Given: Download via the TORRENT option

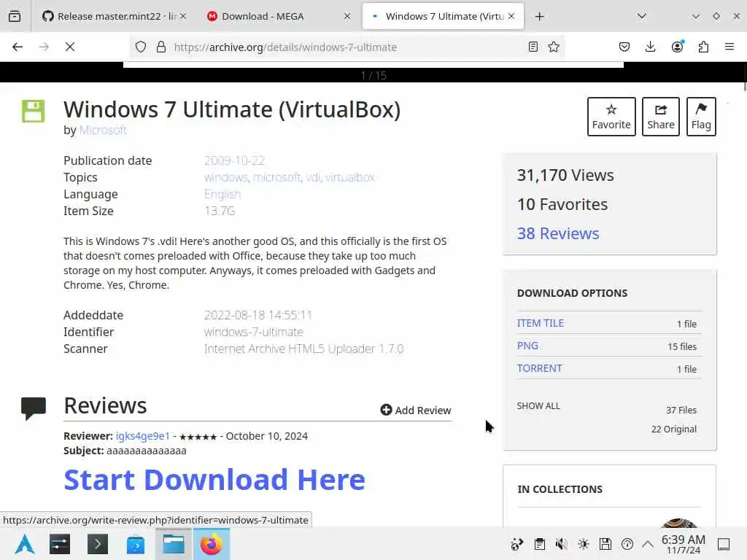Looking at the screenshot, I should point(539,368).
